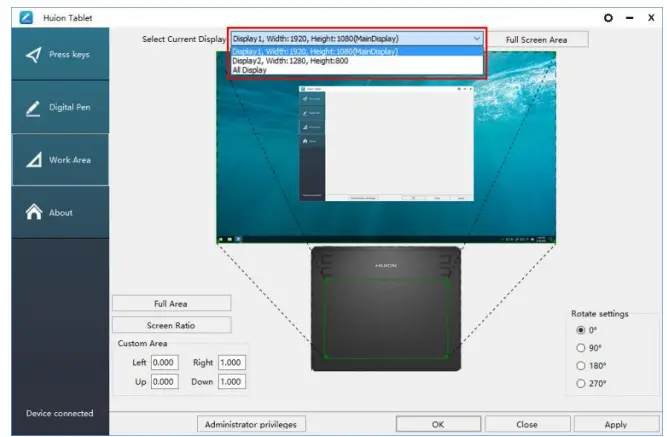This screenshot has width=667, height=437.
Task: Click the Custom Area label
Action: pos(142,343)
